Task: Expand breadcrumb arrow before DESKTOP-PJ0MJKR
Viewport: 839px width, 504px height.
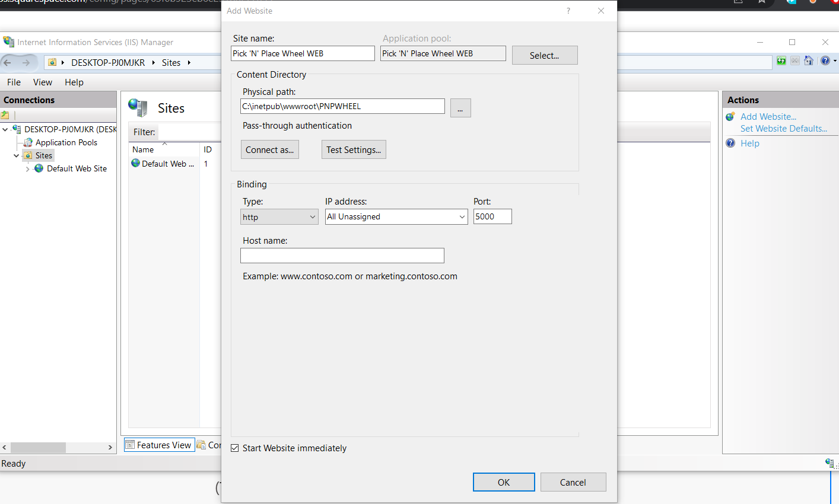Action: pos(63,62)
